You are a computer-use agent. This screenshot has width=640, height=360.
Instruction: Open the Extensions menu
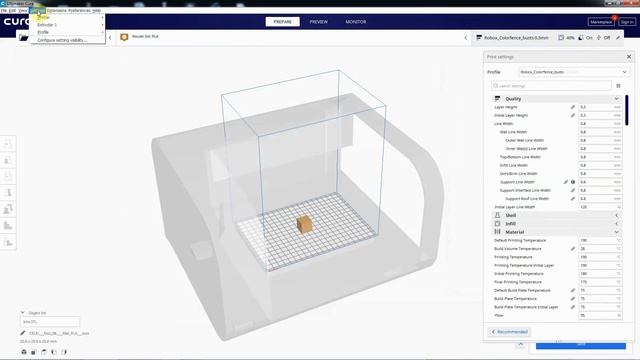[x=56, y=10]
